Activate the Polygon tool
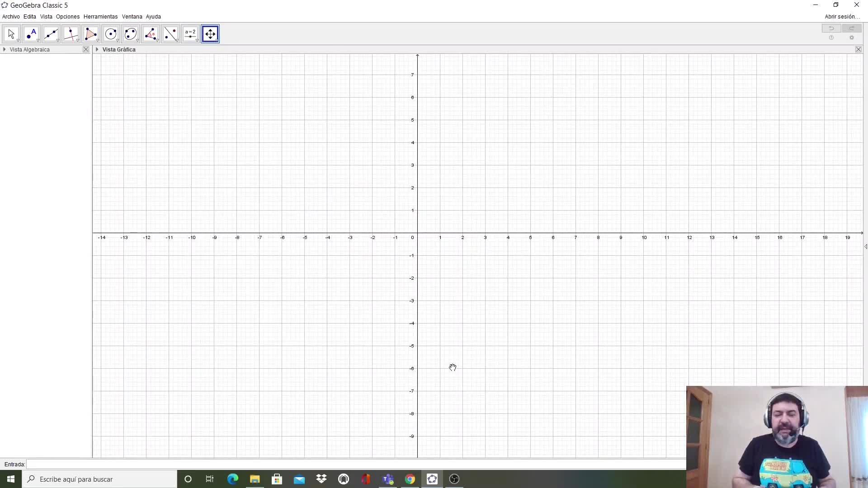This screenshot has height=488, width=868. [x=90, y=34]
